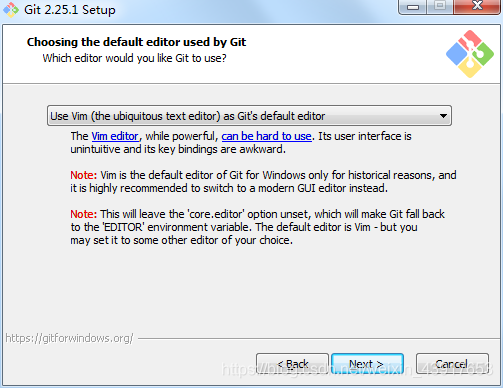Continue with the Next button
Viewport: 503px width, 388px height.
click(367, 364)
